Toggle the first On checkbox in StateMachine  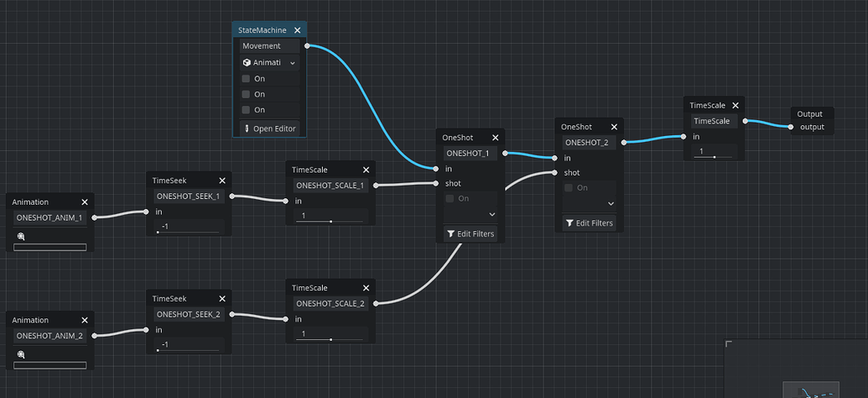[246, 79]
